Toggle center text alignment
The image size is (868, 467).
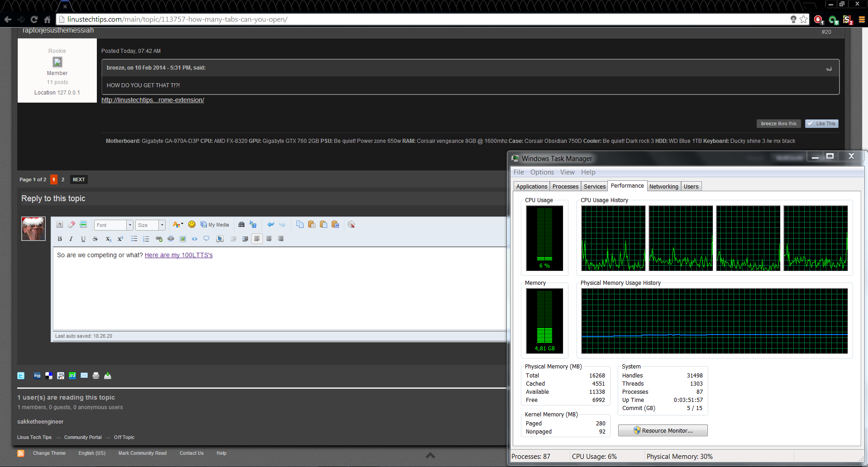(269, 239)
